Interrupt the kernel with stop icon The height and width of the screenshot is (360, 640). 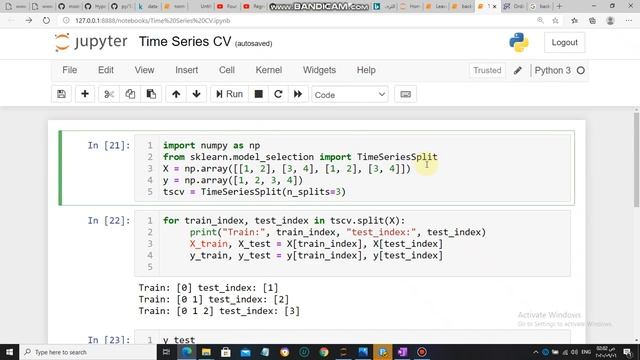[258, 94]
